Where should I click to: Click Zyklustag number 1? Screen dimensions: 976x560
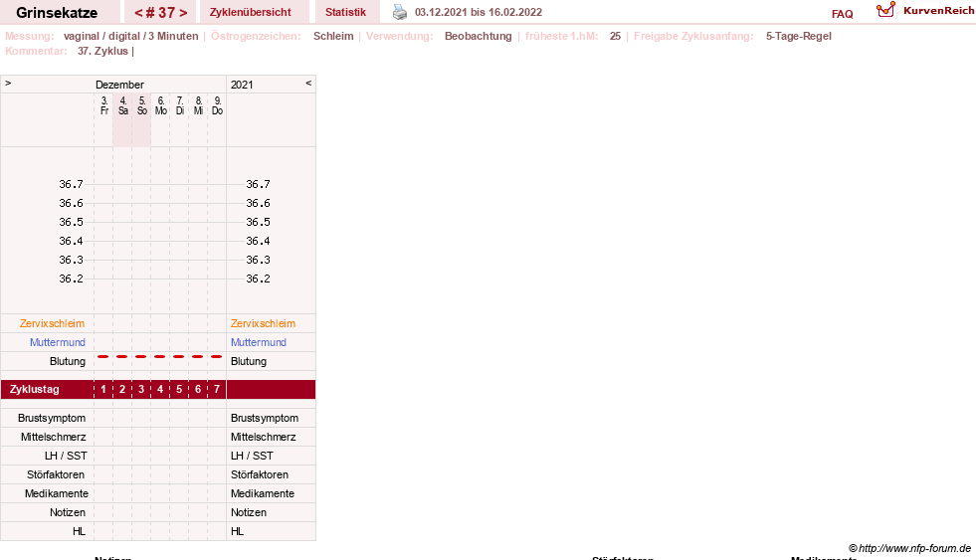[103, 390]
